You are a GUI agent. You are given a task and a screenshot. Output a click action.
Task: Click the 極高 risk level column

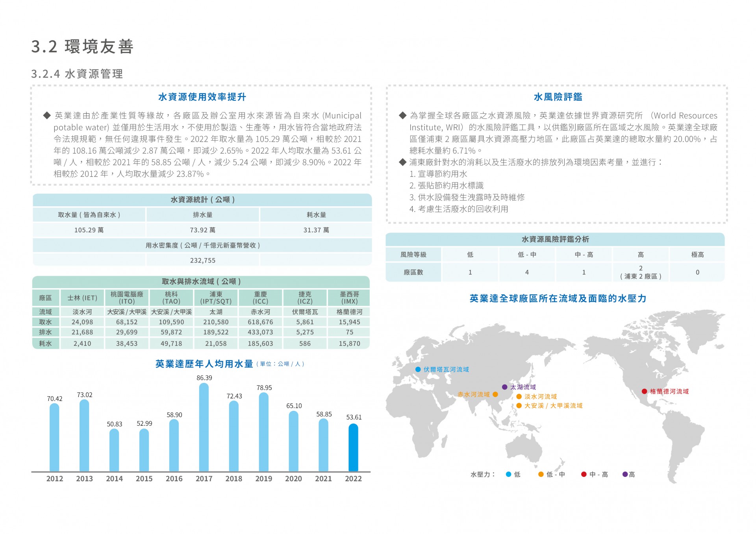click(x=697, y=255)
